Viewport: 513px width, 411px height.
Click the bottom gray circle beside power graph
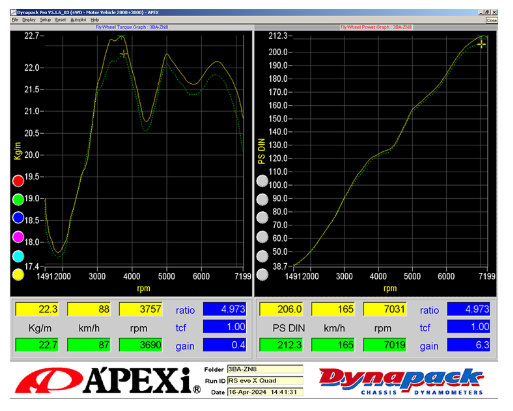tap(262, 275)
